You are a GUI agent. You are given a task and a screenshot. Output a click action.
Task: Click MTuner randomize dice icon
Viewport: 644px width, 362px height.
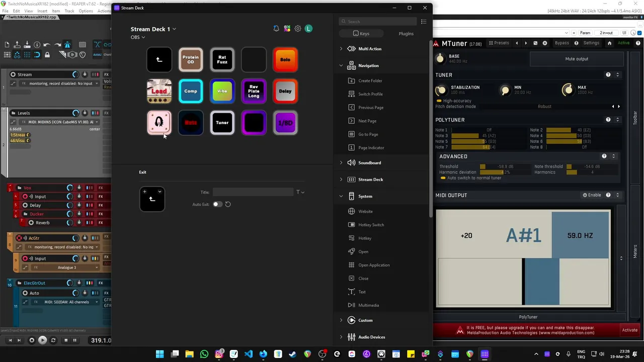click(535, 43)
